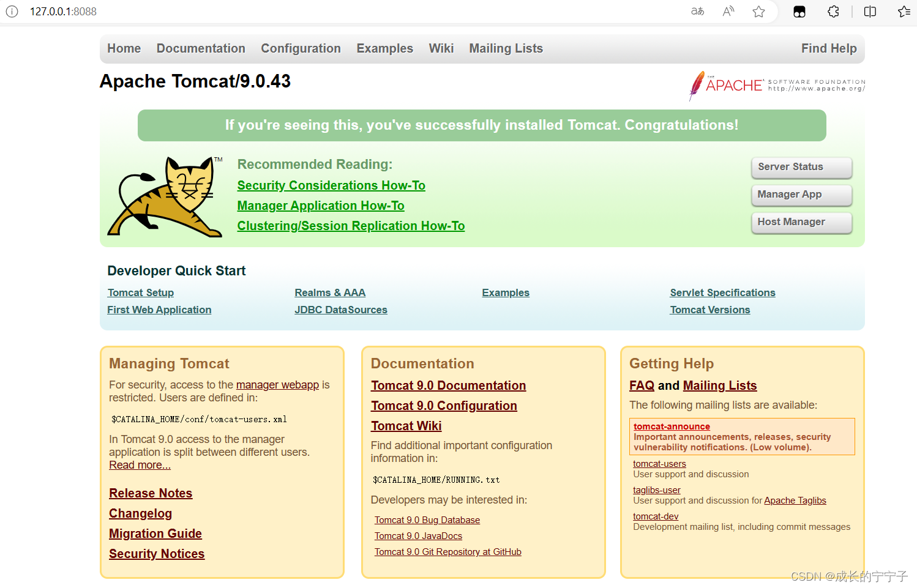The height and width of the screenshot is (588, 917).
Task: Click Read more... link
Action: click(x=140, y=465)
